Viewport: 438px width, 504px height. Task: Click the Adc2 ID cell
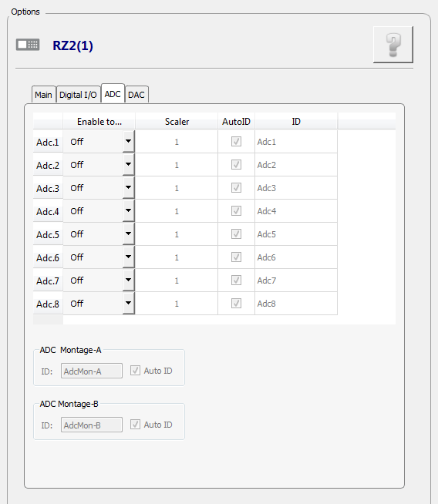(x=296, y=165)
